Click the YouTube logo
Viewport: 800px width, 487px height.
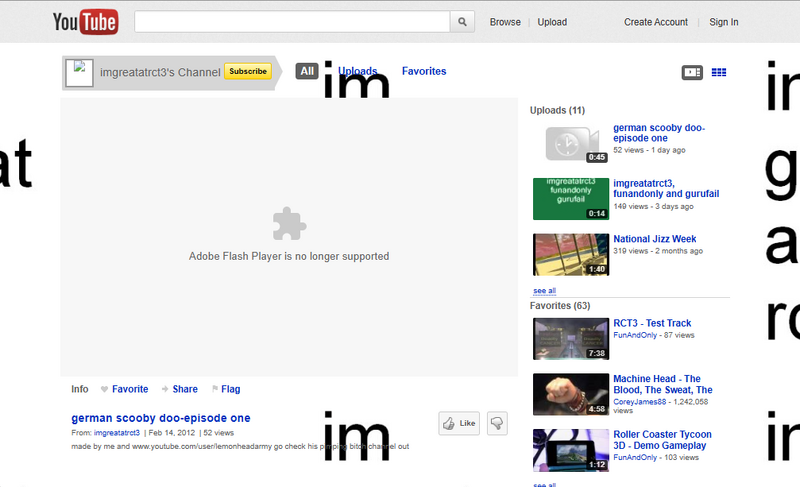point(85,22)
